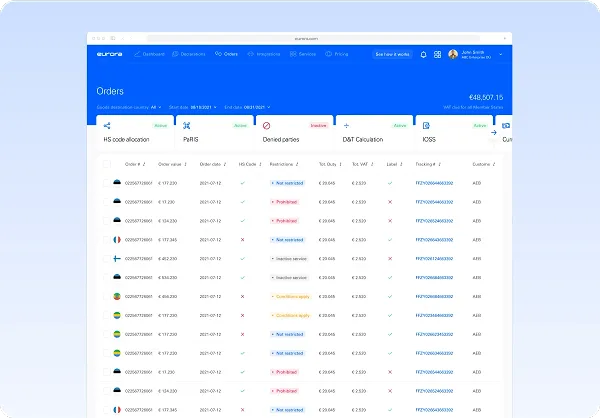Expand the Goods destination country dropdown
The height and width of the screenshot is (418, 600).
[x=129, y=107]
